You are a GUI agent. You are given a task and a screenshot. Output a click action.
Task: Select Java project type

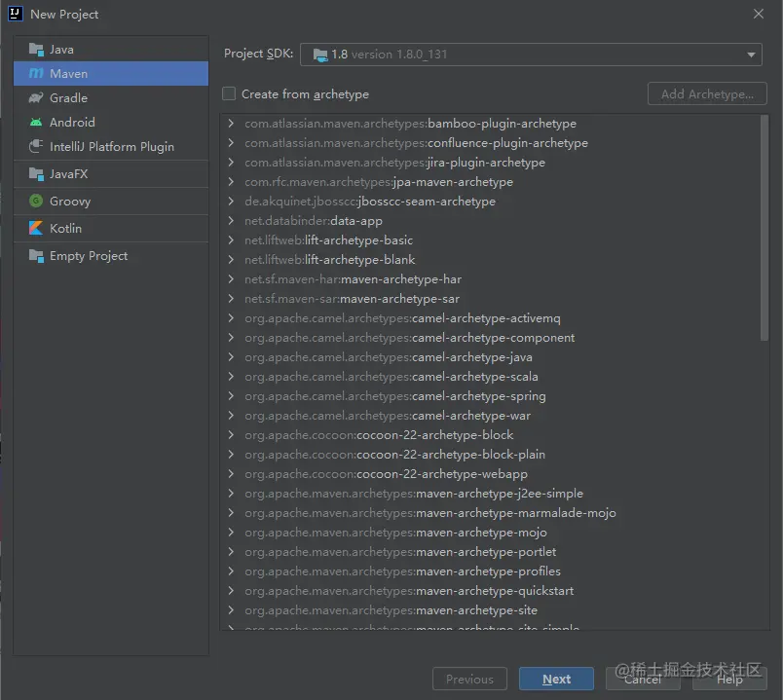coord(111,50)
